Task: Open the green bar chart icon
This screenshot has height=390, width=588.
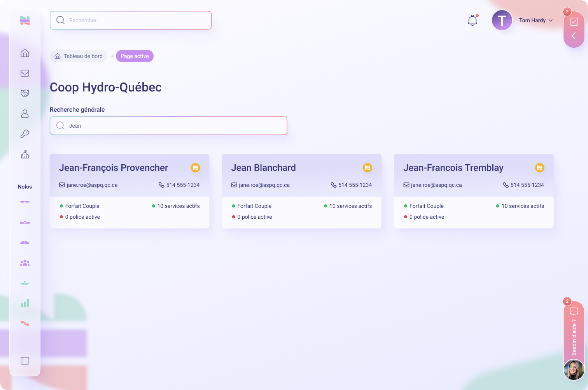Action: 25,303
